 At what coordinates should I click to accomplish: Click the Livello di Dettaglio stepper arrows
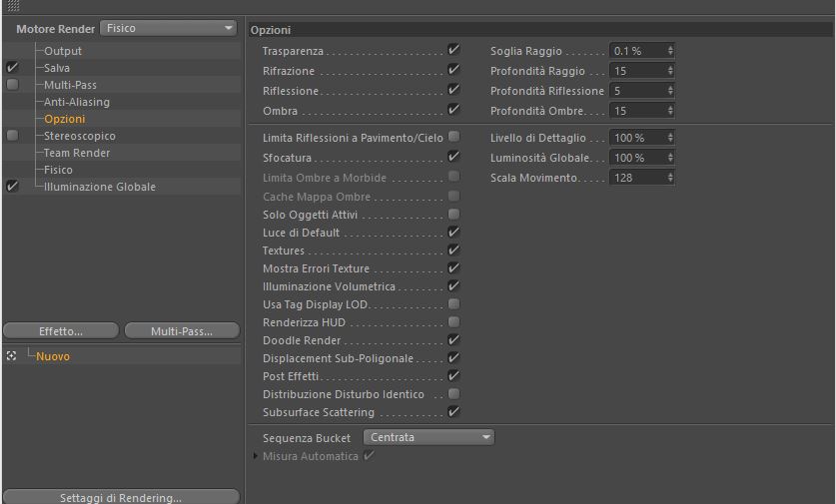coord(670,138)
